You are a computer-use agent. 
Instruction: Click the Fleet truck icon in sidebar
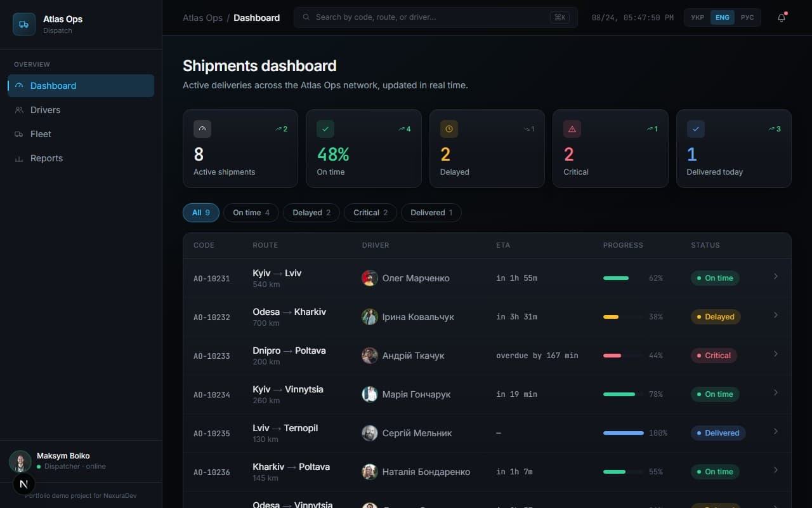(x=19, y=134)
